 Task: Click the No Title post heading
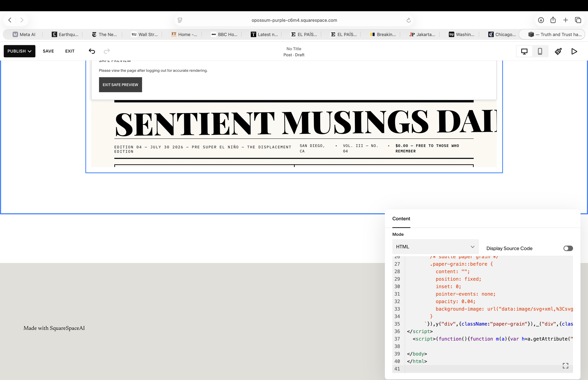tap(294, 49)
